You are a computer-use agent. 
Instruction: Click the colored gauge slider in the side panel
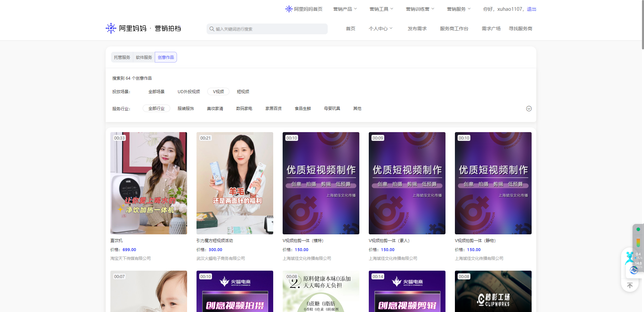(638, 242)
